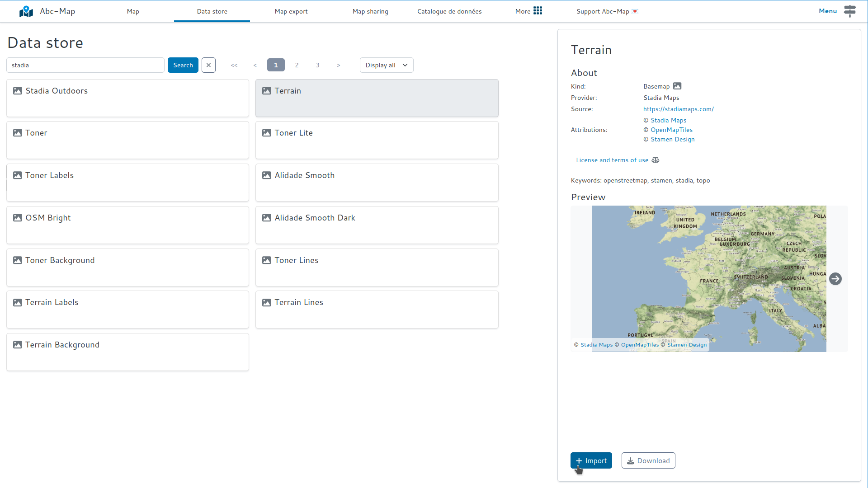The image size is (868, 488).
Task: Click the search input containing stadia
Action: point(85,65)
